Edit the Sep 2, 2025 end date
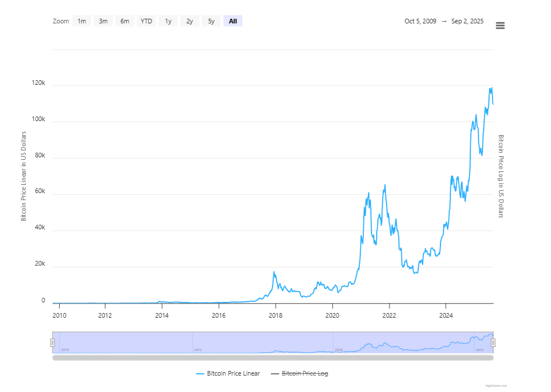Image resolution: width=551 pixels, height=392 pixels. pyautogui.click(x=467, y=21)
